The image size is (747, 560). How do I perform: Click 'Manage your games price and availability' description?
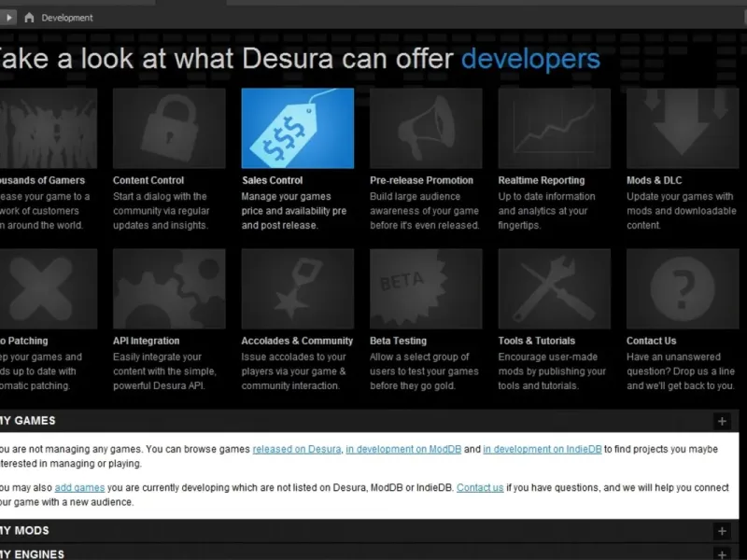294,211
